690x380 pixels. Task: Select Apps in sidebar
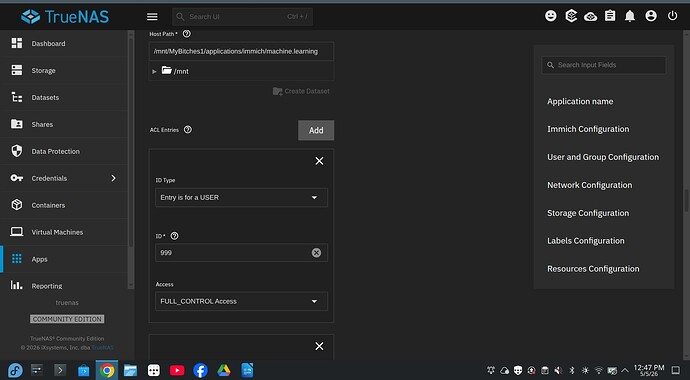coord(65,259)
